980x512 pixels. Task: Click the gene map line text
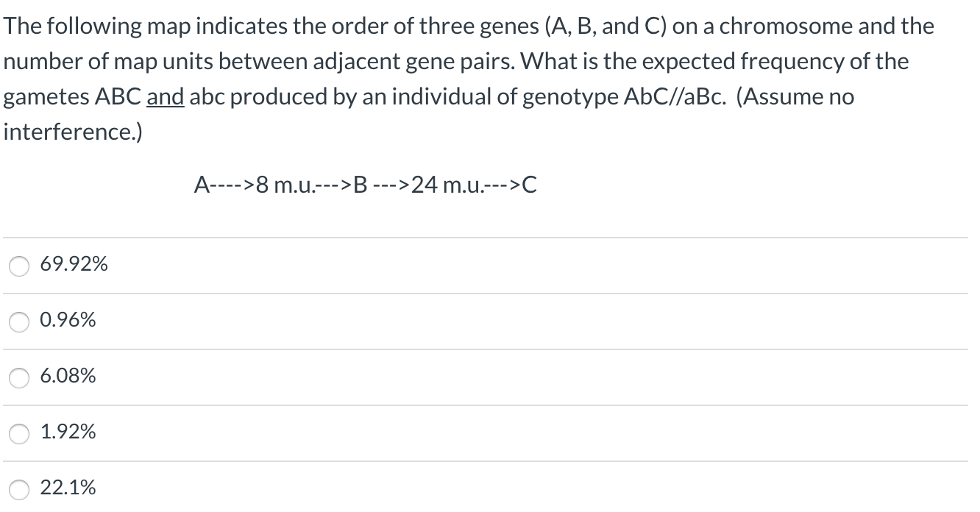coord(365,185)
